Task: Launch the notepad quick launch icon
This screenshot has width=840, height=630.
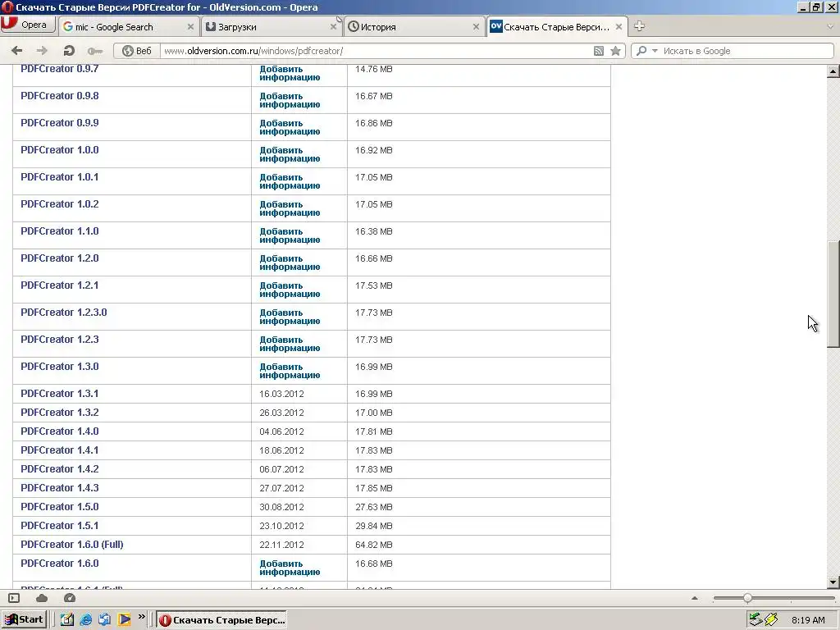Action: [x=67, y=620]
